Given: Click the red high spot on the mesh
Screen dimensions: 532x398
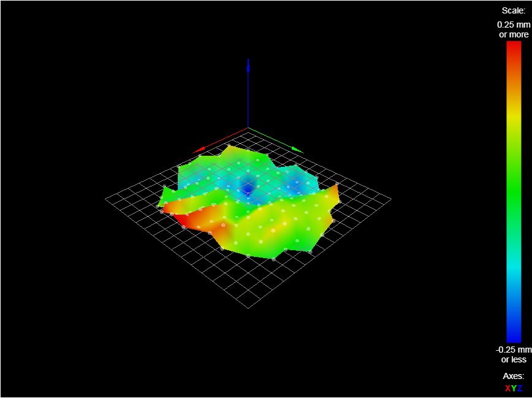Looking at the screenshot, I should click(182, 218).
